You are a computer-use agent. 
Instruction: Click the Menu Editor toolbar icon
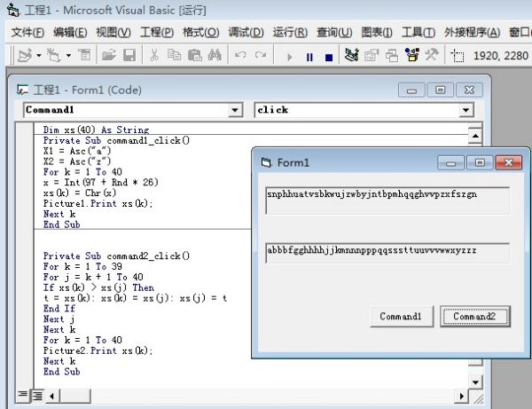coord(84,55)
